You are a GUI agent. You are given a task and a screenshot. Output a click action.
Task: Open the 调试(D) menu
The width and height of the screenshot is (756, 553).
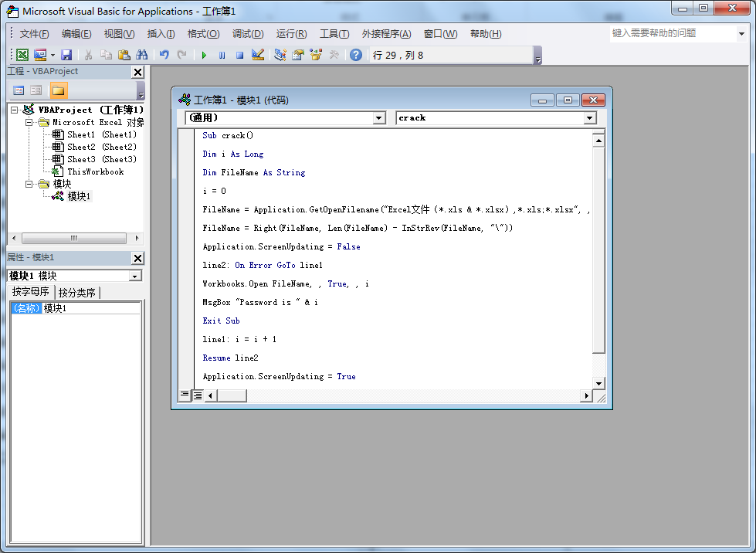tap(248, 34)
